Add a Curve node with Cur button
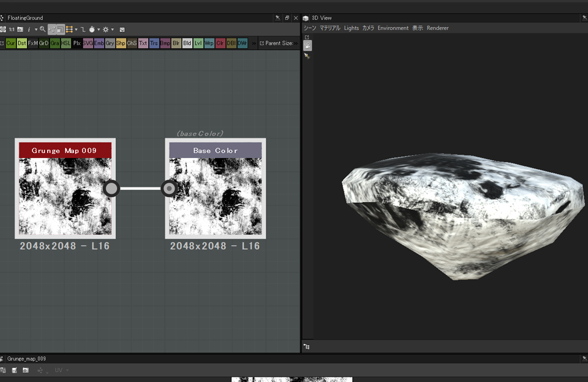 click(11, 43)
